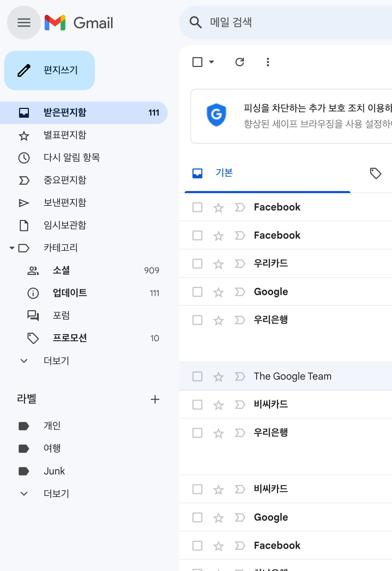This screenshot has height=571, width=392.
Task: Open the email from 우리카드
Action: click(x=286, y=263)
